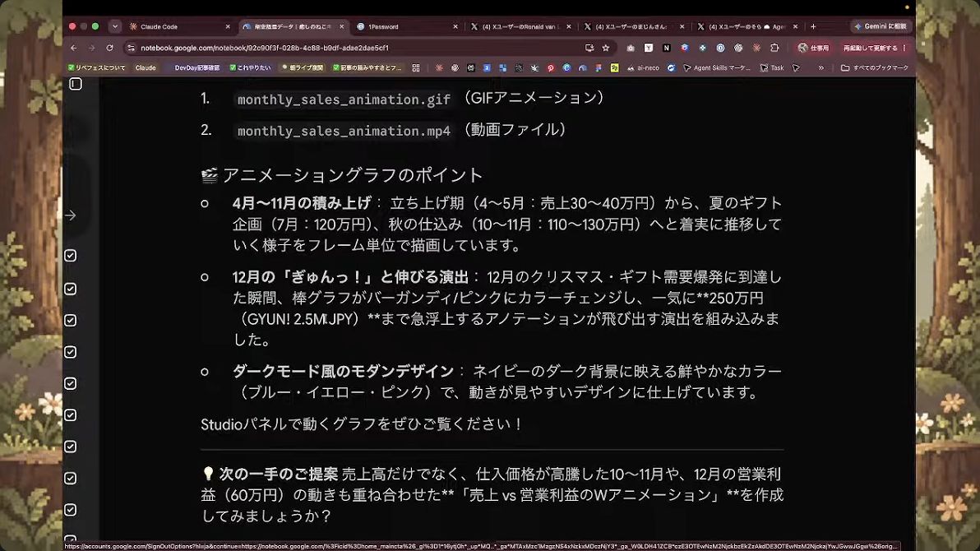Toggle the sixth source checkbox in sidebar
This screenshot has width=980, height=551.
click(x=71, y=415)
